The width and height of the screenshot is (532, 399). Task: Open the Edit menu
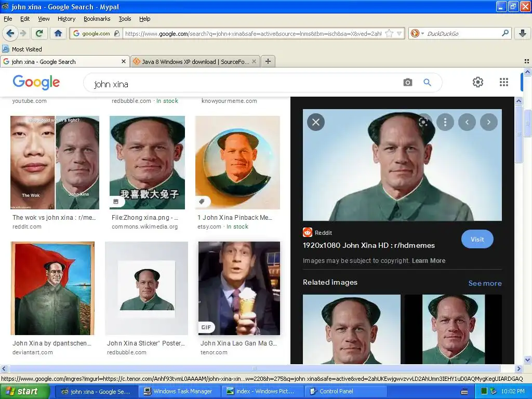click(25, 19)
